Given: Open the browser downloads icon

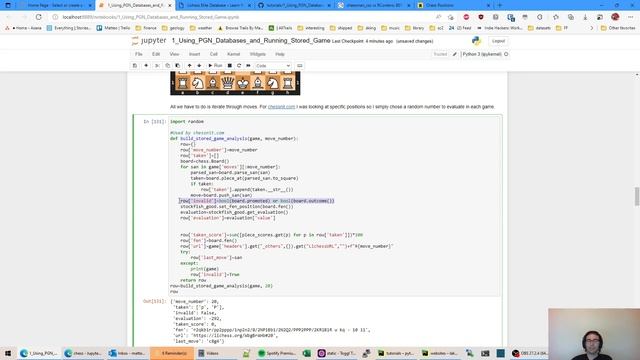Looking at the screenshot, I should coord(585,17).
